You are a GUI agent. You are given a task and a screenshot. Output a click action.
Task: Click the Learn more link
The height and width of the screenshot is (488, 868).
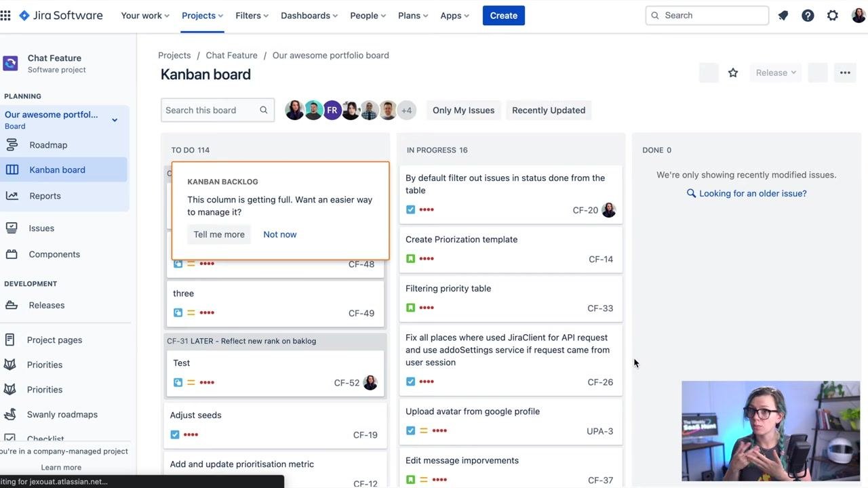pyautogui.click(x=61, y=467)
